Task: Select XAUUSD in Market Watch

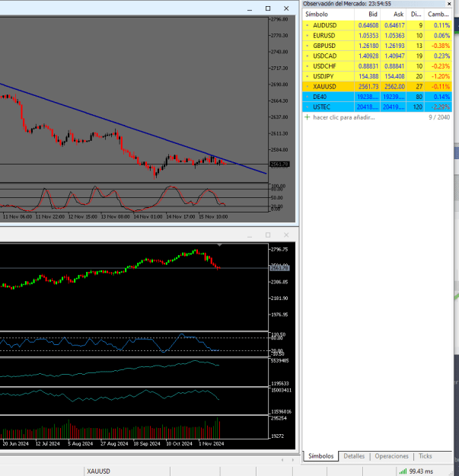Action: [x=377, y=87]
